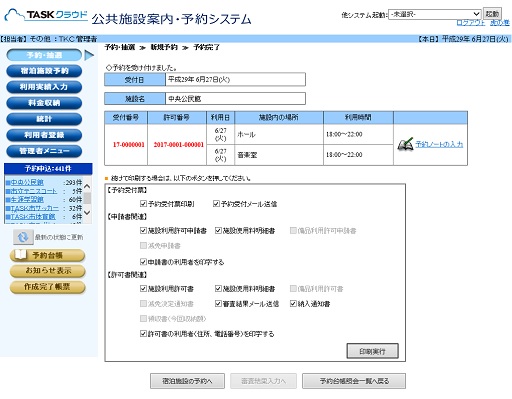Open the 統計 menu
Screen dimensions: 512x399
tap(44, 119)
